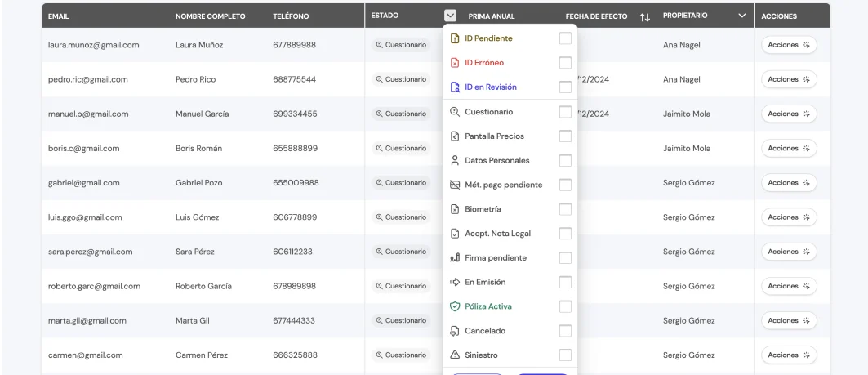Click the Mét. pago pendiente card icon

coord(455,185)
